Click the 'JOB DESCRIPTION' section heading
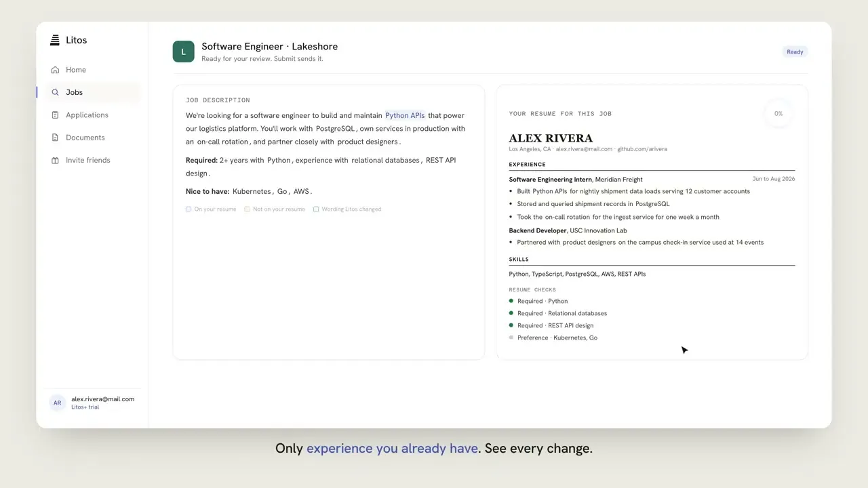The image size is (868, 488). pyautogui.click(x=218, y=100)
